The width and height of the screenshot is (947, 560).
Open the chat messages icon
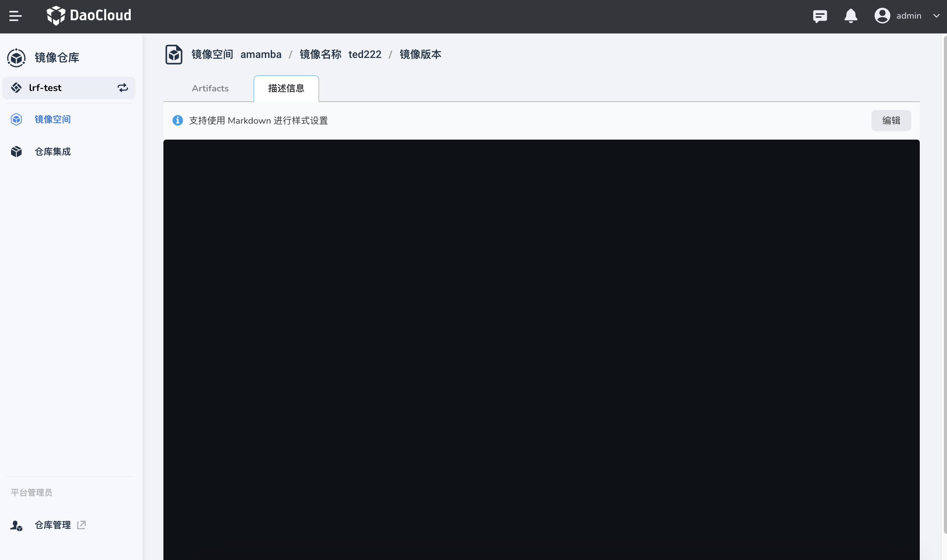point(820,16)
